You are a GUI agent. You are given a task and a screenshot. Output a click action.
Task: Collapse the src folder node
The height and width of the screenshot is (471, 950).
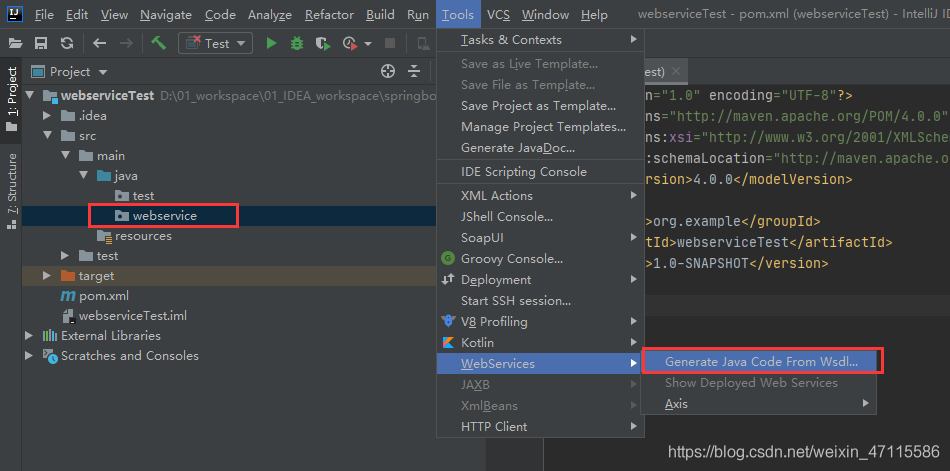tap(47, 136)
